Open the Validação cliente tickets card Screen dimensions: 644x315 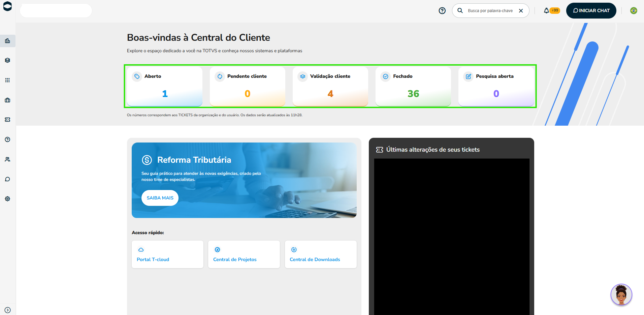point(330,86)
